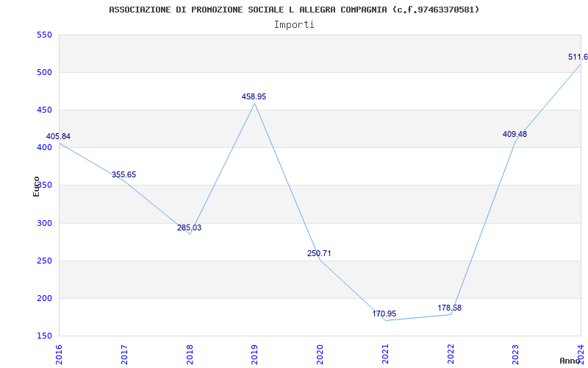Click the 200 value on the Euro axis
This screenshot has width=588, height=368.
pyautogui.click(x=44, y=299)
